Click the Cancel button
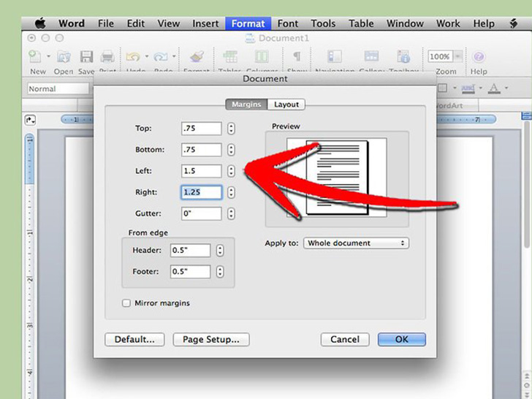This screenshot has height=399, width=532. point(345,339)
